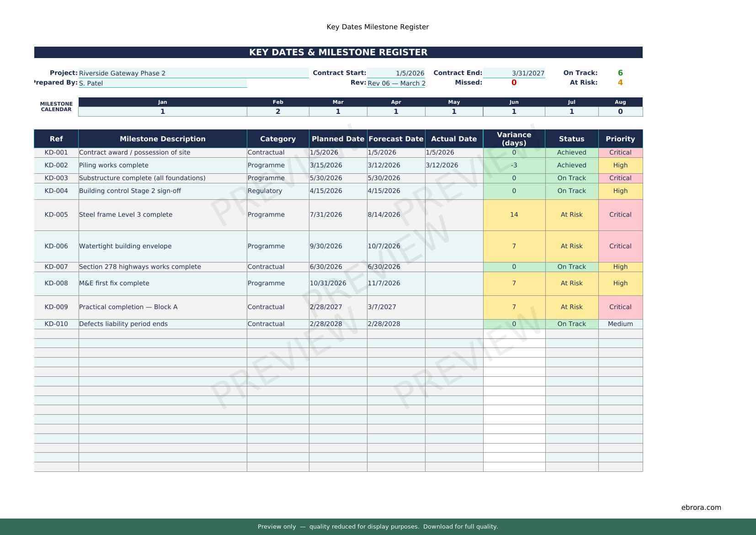
Task: Click the Contract End date value
Action: click(x=514, y=73)
